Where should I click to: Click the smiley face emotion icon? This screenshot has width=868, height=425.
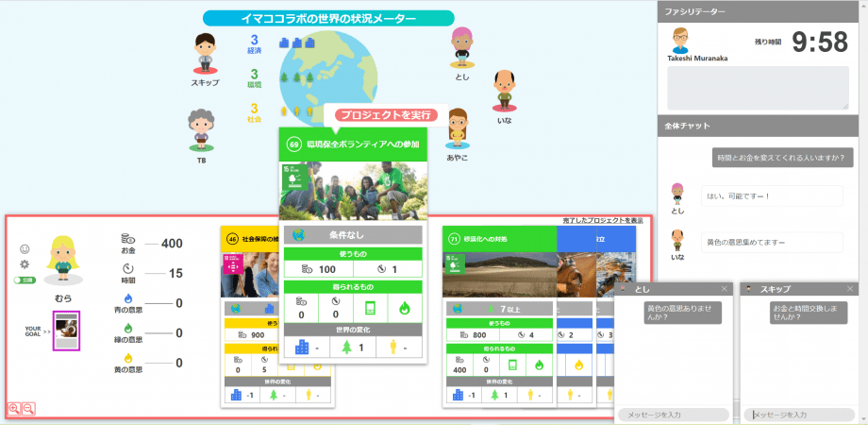tap(25, 248)
